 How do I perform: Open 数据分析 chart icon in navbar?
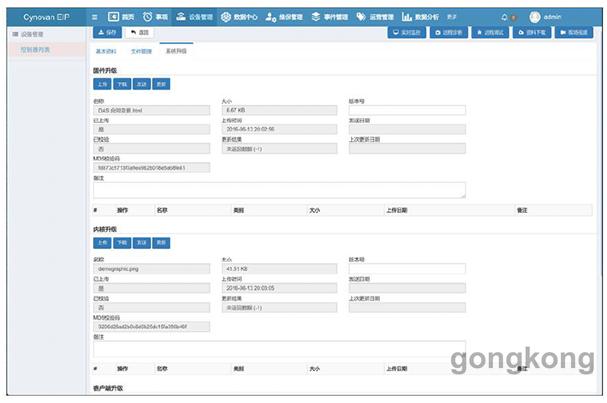tap(420, 17)
